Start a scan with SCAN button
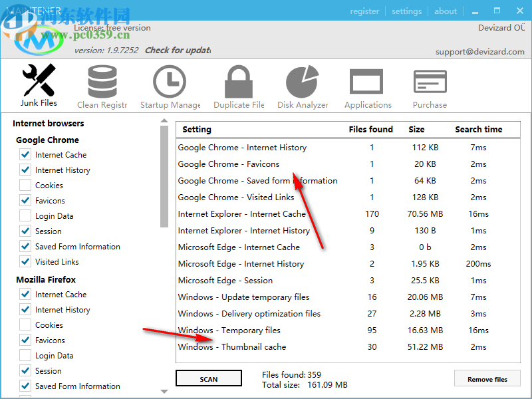 pos(209,378)
